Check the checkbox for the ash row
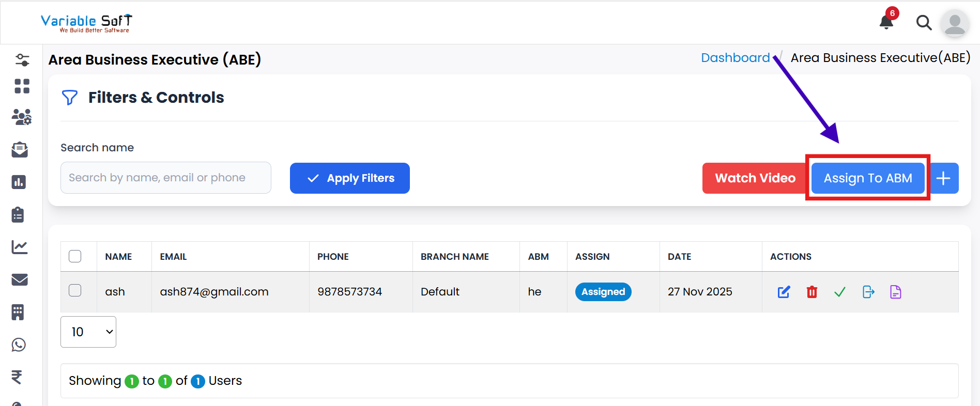 (x=75, y=290)
